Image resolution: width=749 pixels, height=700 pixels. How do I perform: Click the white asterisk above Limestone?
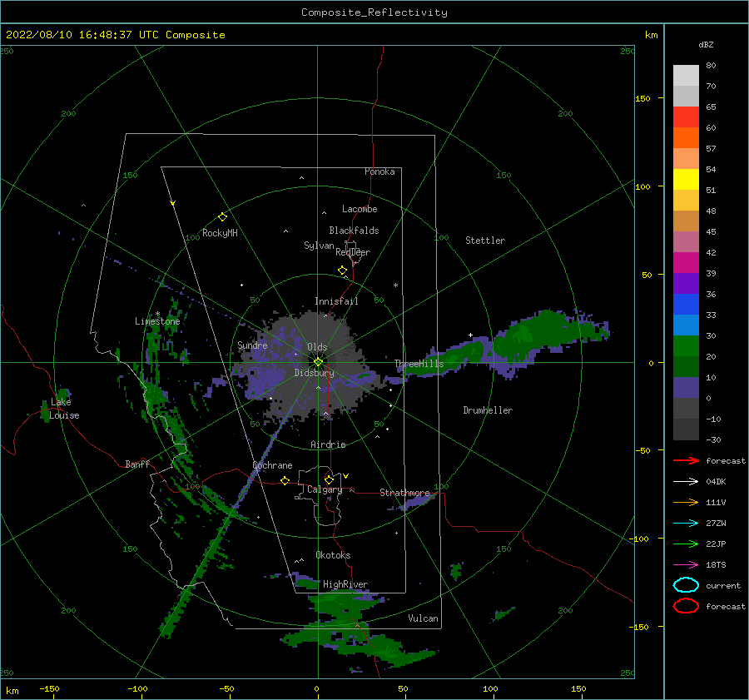(x=157, y=314)
